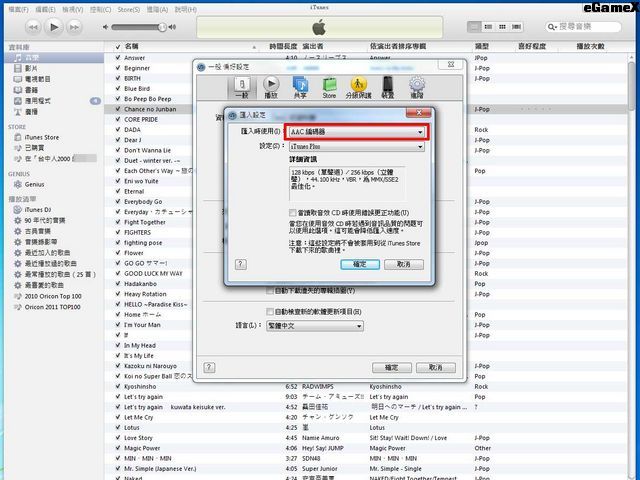Switch to song list view
This screenshot has height=480, width=640.
point(474,27)
